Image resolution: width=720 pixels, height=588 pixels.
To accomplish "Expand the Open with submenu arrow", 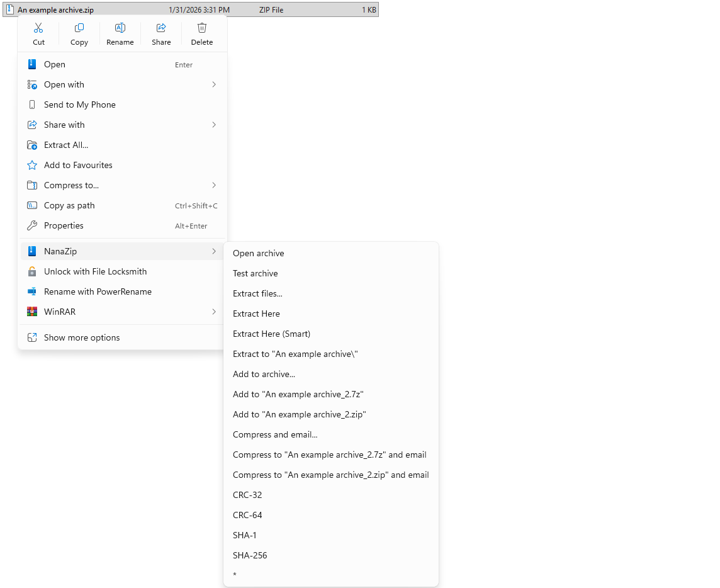I will pos(214,84).
